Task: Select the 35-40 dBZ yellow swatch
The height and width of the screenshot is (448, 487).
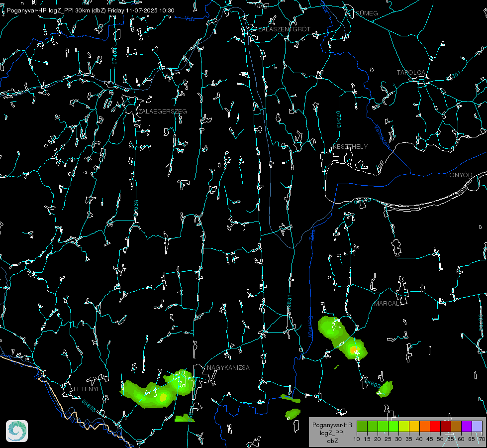Action: pos(414,426)
